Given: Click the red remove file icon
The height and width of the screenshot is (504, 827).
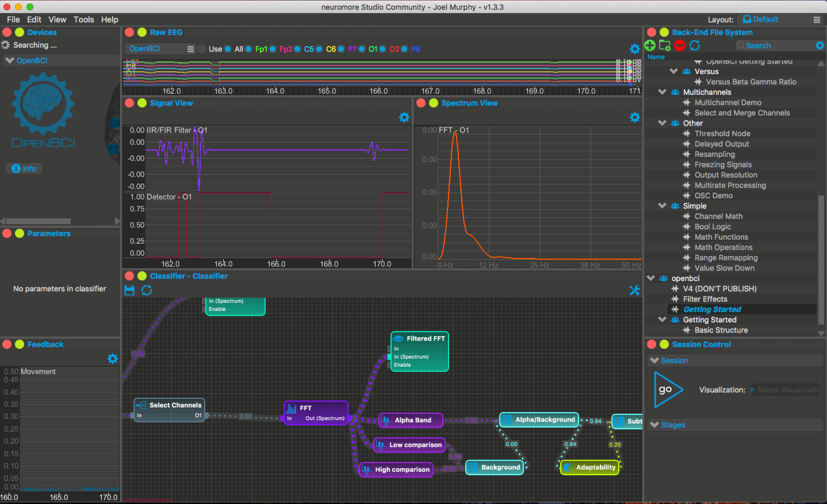Looking at the screenshot, I should point(679,46).
